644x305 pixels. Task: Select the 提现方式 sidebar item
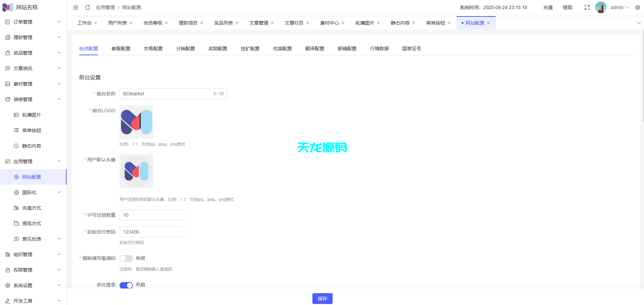pos(32,223)
